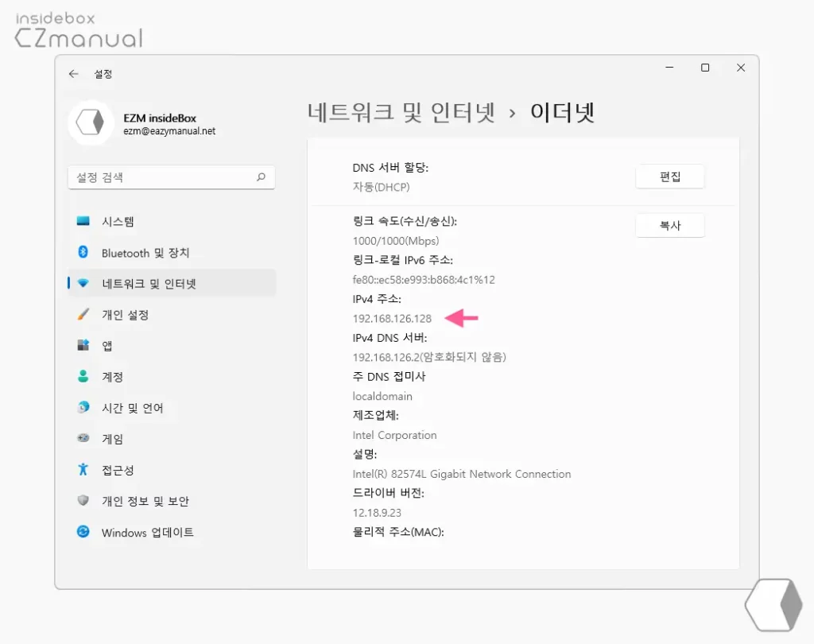The height and width of the screenshot is (644, 814).
Task: Select the 시간 및 언어 clock icon
Action: [82, 407]
